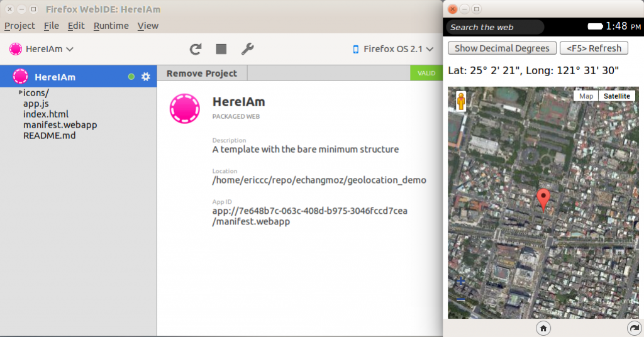Click the pink icon in selected HereIAm row

21,76
